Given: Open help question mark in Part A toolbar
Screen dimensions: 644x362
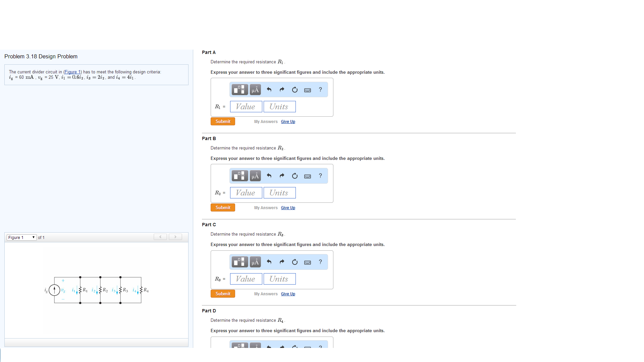Looking at the screenshot, I should click(x=320, y=89).
